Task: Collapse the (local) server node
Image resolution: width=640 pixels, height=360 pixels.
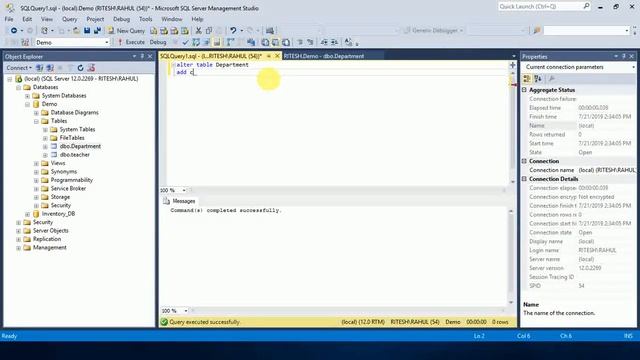Action: coord(10,79)
